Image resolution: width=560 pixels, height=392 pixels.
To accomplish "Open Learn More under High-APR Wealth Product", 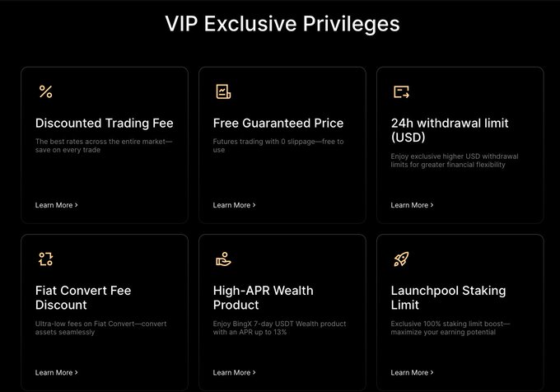I will click(x=234, y=372).
